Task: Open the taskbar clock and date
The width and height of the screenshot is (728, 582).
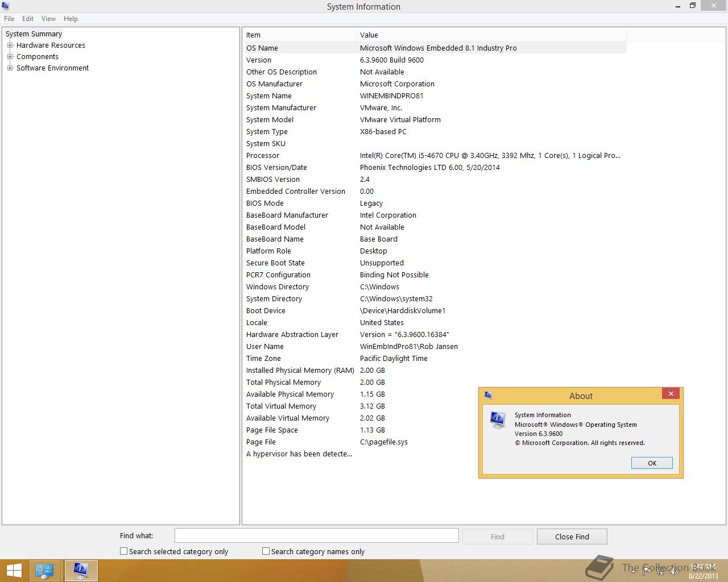Action: 703,571
